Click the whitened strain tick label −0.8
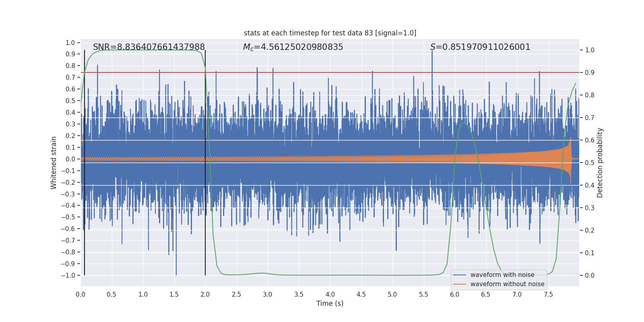644x322 pixels. [68, 252]
